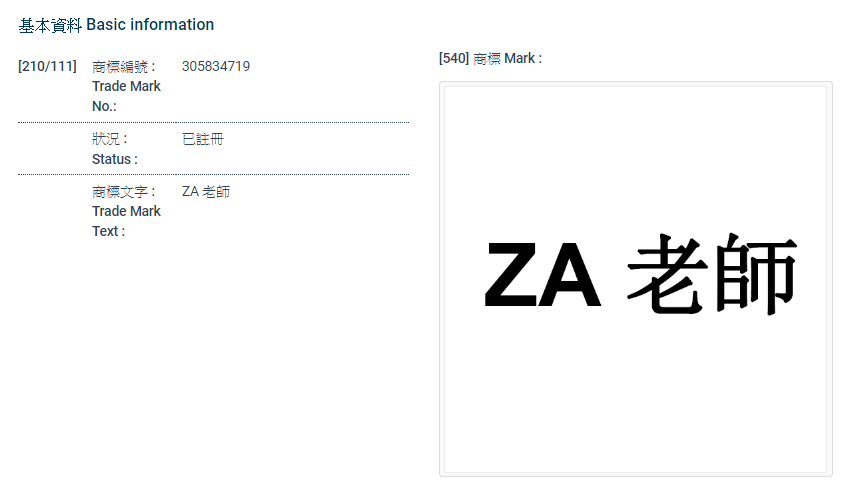Click the "商標 Mark :" label
This screenshot has width=848, height=488.
tap(508, 59)
